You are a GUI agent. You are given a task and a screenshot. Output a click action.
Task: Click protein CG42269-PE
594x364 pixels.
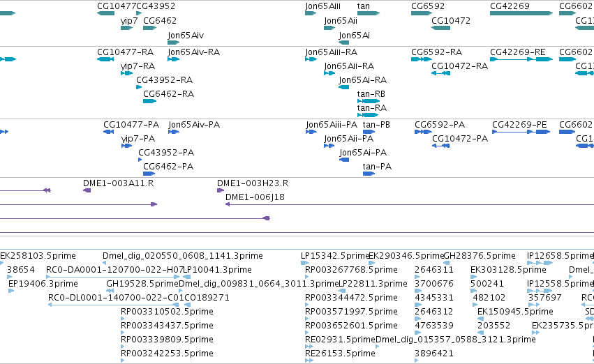(519, 125)
